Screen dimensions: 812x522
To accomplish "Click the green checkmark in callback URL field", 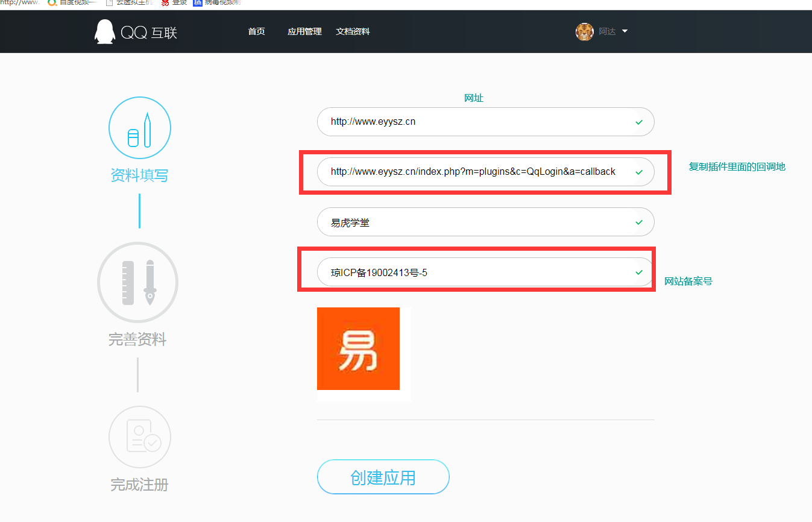I will pos(639,172).
